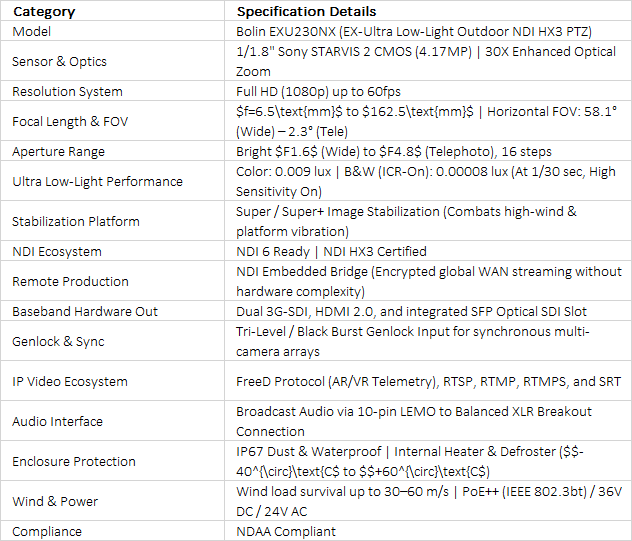Screen dimensions: 632x541
Task: Click the Ultra Low-Light Performance label
Action: tap(112, 181)
